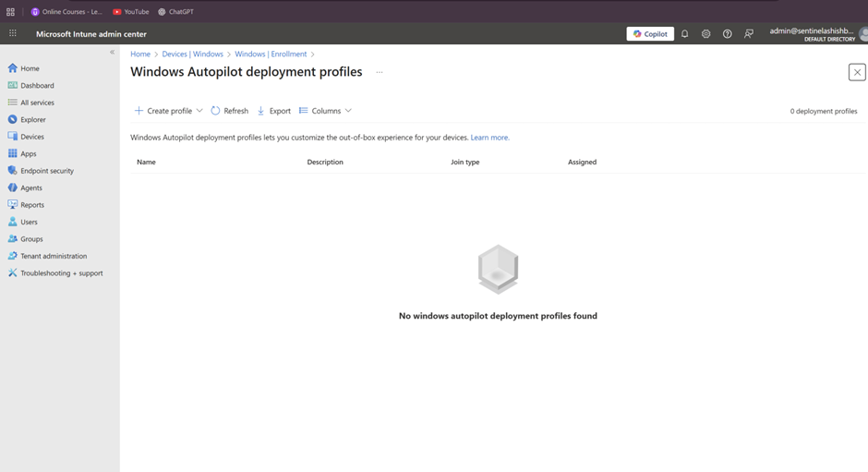
Task: Open the Copilot button
Action: [x=650, y=34]
